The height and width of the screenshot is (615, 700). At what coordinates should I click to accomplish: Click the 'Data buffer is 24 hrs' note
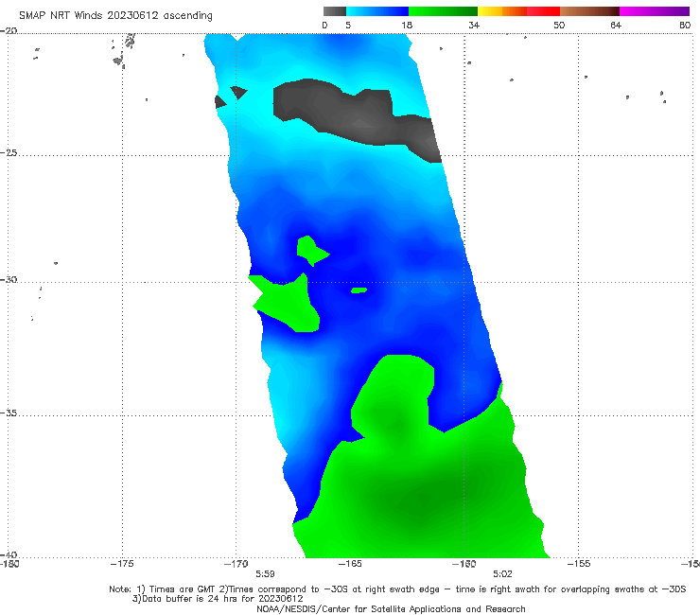218,599
